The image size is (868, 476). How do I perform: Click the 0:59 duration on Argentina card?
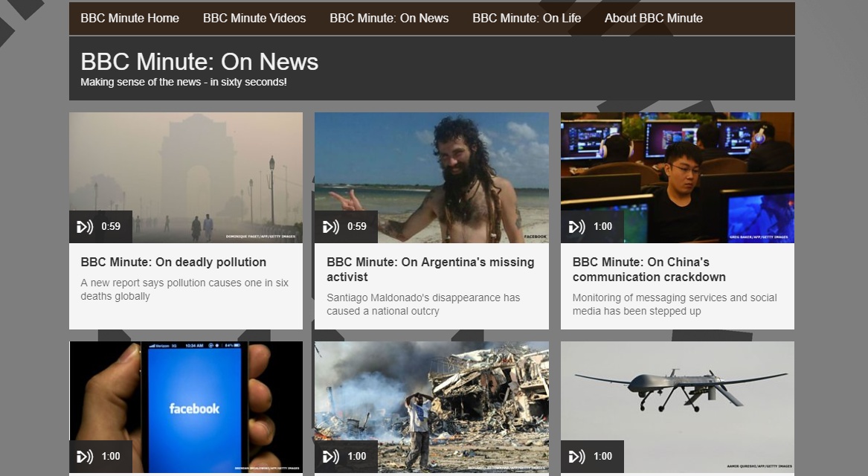tap(356, 226)
